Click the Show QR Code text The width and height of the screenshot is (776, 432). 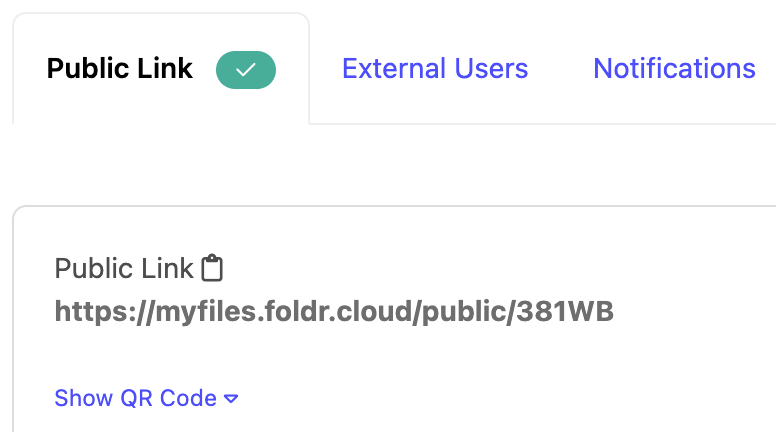coord(135,398)
